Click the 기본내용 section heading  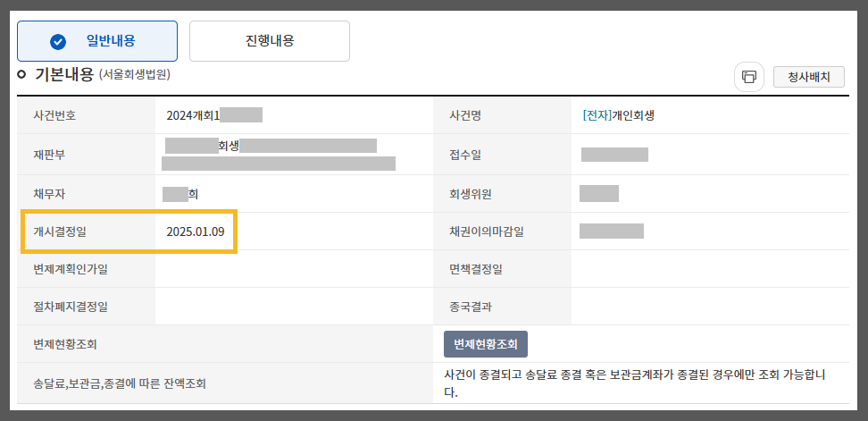(63, 74)
